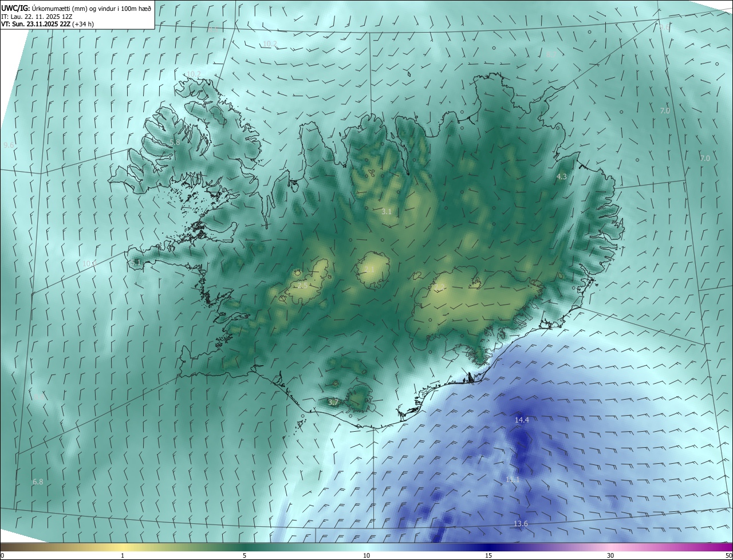The image size is (733, 560).
Task: Click the 3.7 value label on the south coast
Action: coord(334,403)
